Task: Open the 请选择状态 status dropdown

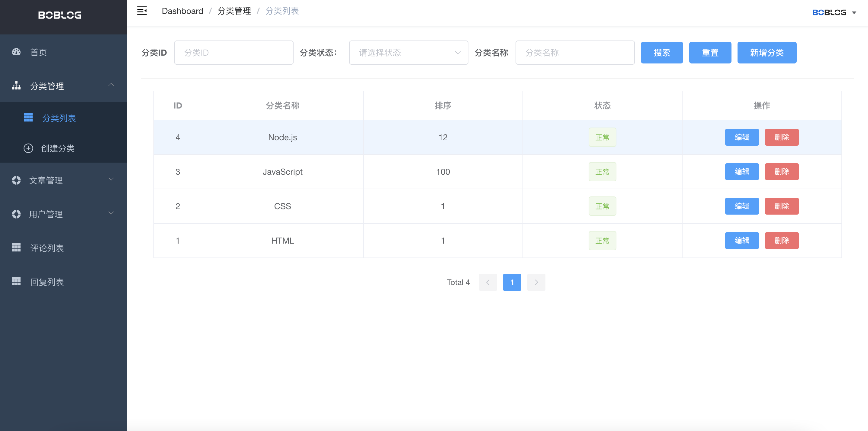Action: point(408,53)
